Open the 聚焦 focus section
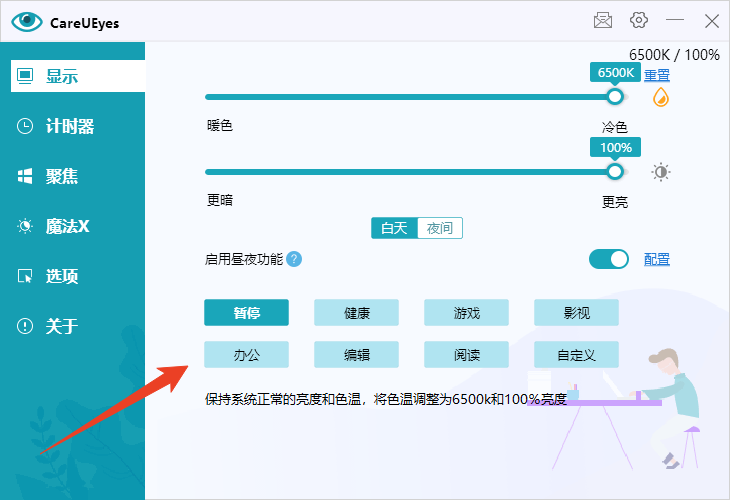730x500 pixels. [x=62, y=176]
